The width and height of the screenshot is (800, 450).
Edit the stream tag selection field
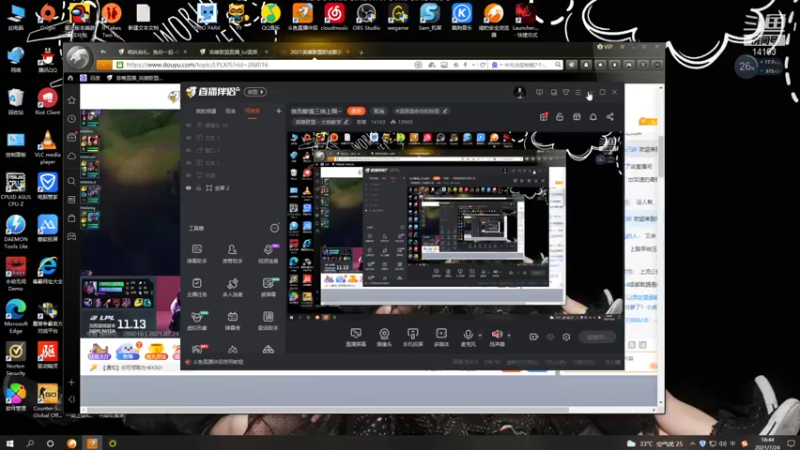(x=421, y=111)
